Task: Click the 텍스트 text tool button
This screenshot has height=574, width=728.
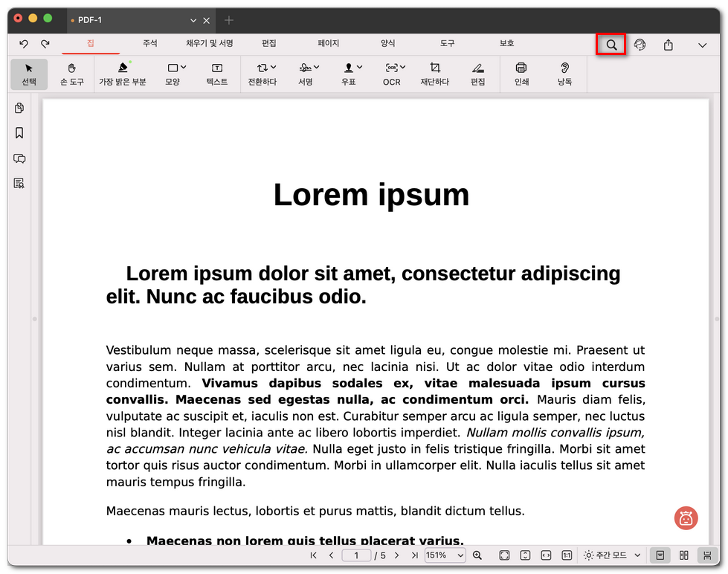Action: [x=217, y=74]
